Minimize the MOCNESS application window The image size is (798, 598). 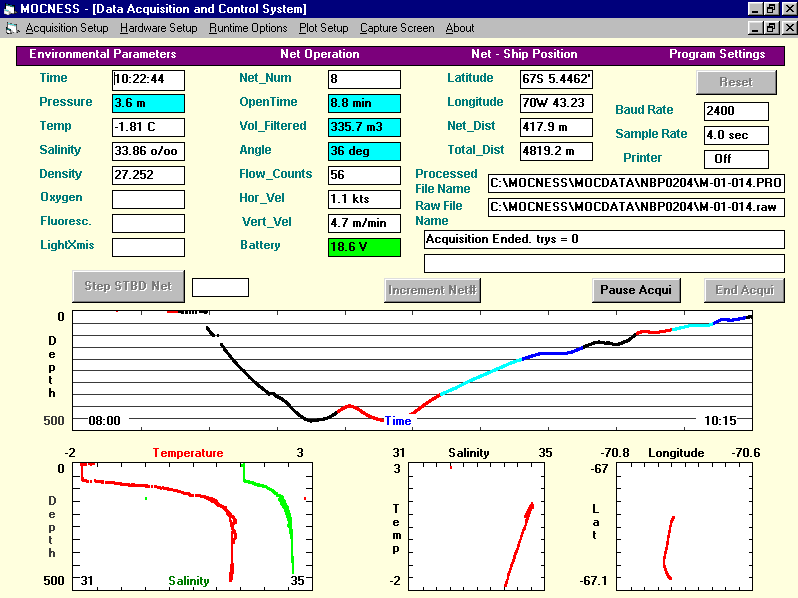pos(756,9)
